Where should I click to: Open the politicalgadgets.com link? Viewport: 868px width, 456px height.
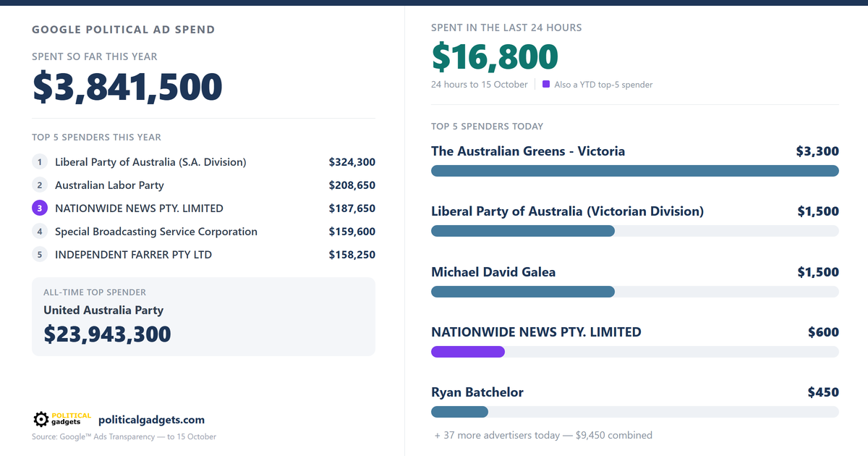151,420
